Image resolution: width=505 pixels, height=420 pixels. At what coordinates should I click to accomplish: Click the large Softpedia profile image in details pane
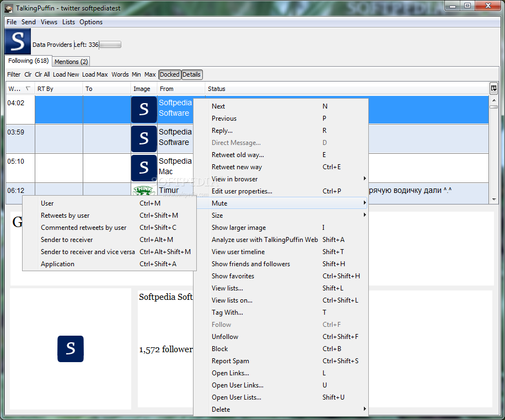coord(71,349)
